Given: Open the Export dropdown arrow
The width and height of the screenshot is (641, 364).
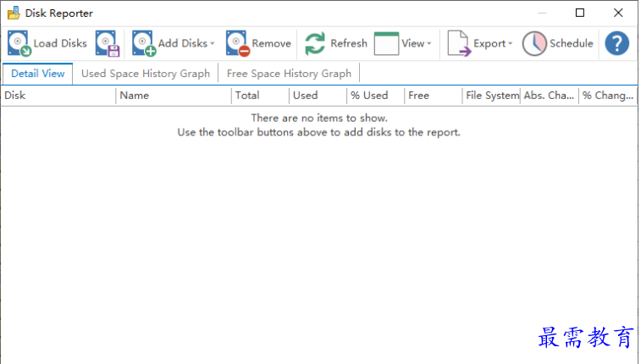Looking at the screenshot, I should (x=511, y=43).
